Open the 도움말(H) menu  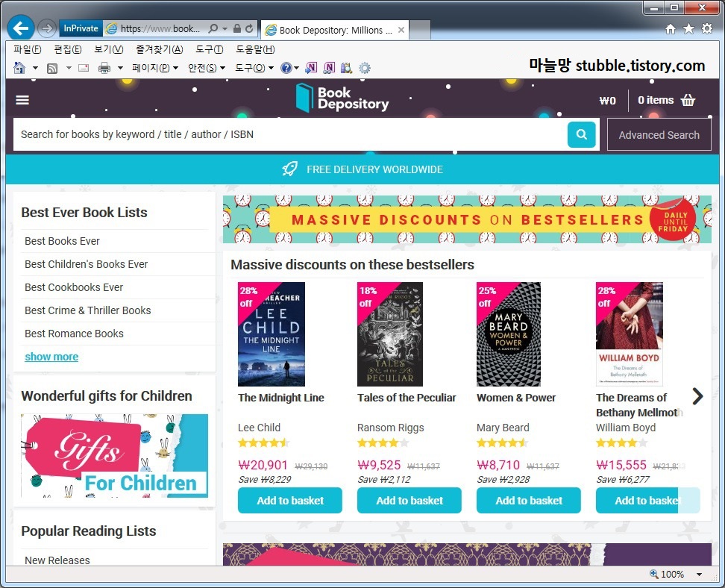coord(255,49)
